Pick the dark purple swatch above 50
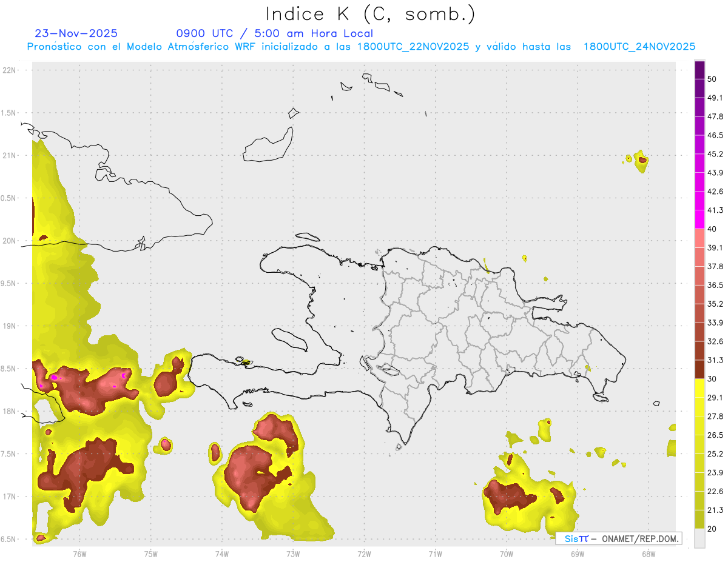This screenshot has width=728, height=562. pyautogui.click(x=699, y=70)
